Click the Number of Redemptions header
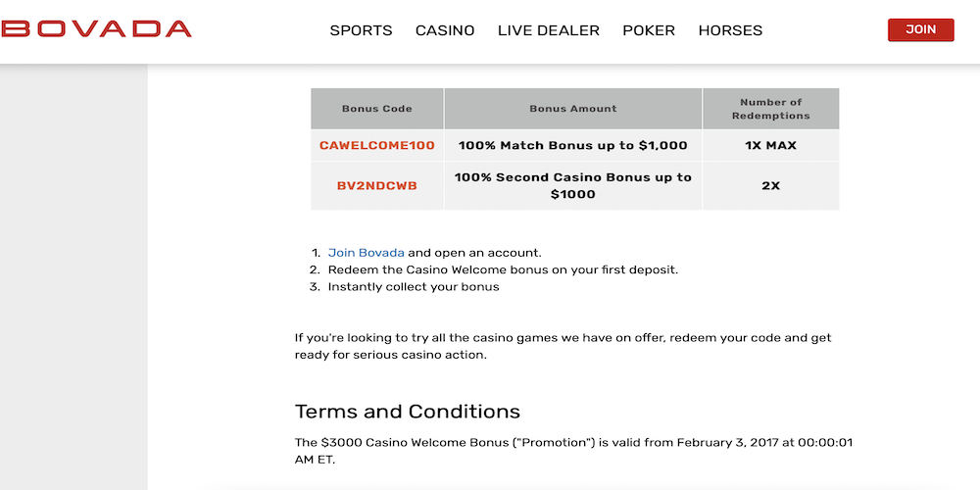Viewport: 980px width, 490px height. tap(770, 109)
